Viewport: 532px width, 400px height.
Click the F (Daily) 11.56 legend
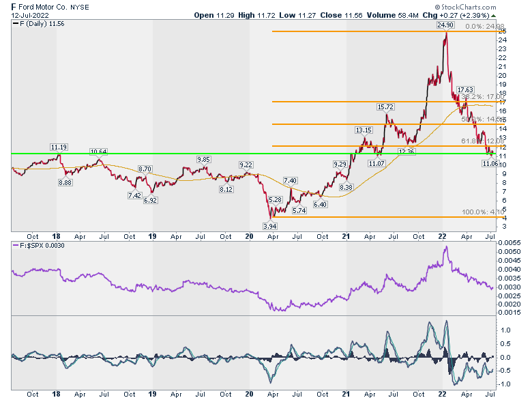pyautogui.click(x=38, y=24)
